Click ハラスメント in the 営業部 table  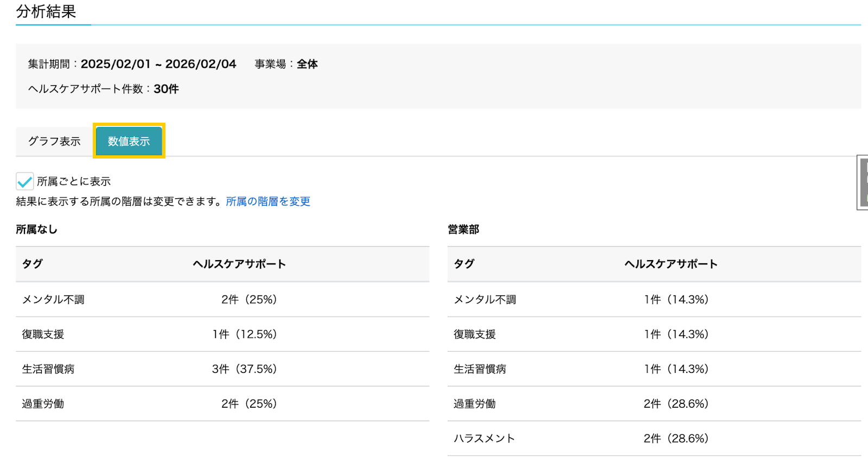[x=484, y=439]
